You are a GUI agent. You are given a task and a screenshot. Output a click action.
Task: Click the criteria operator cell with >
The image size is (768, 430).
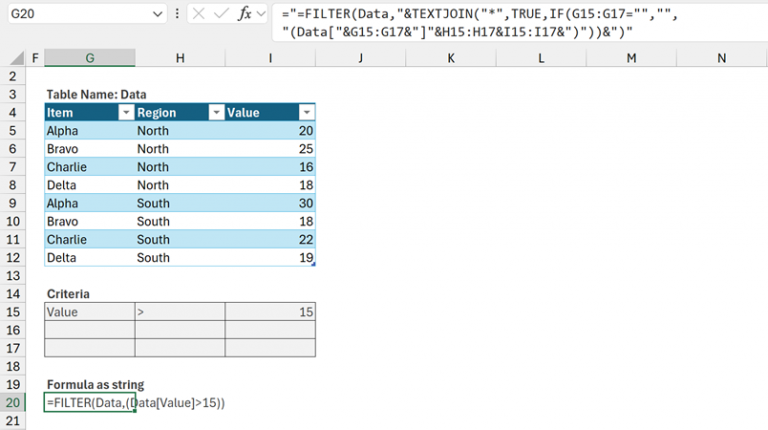(180, 312)
